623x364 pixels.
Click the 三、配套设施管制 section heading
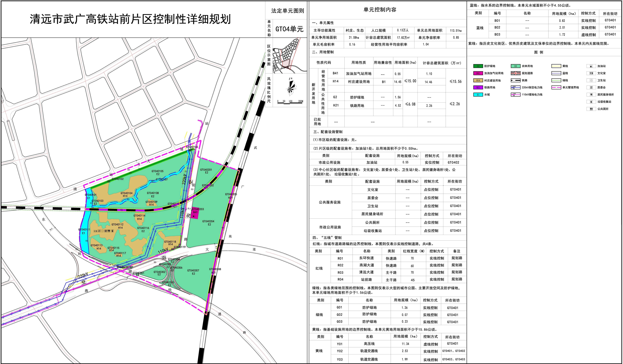[328, 132]
